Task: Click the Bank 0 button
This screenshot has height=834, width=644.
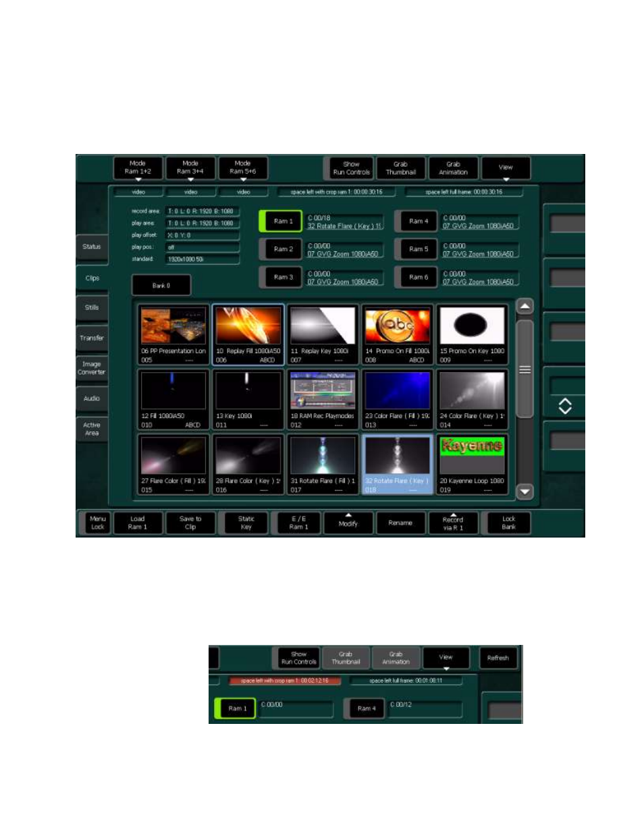Action: [161, 286]
